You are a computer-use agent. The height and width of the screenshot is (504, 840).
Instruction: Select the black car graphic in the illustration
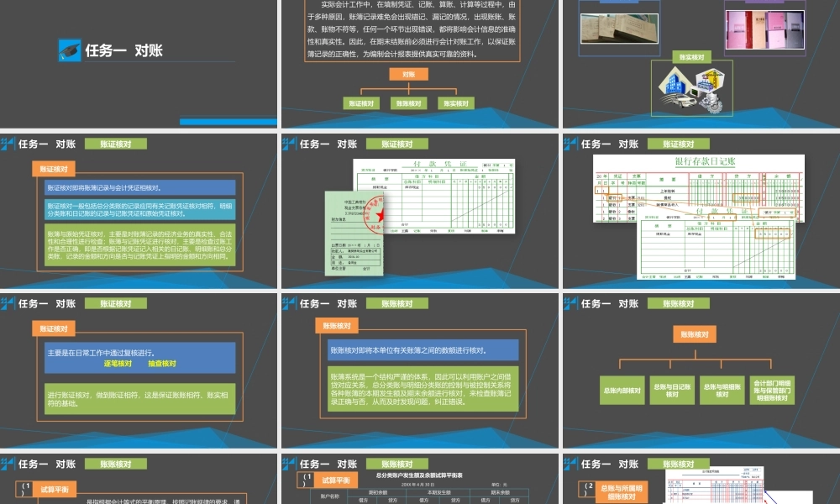pos(680,101)
